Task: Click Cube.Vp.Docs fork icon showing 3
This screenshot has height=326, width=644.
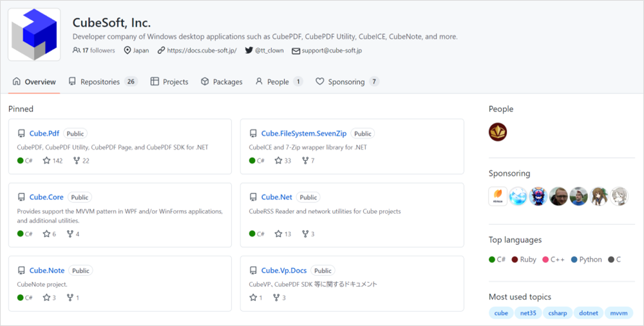Action: pos(276,297)
